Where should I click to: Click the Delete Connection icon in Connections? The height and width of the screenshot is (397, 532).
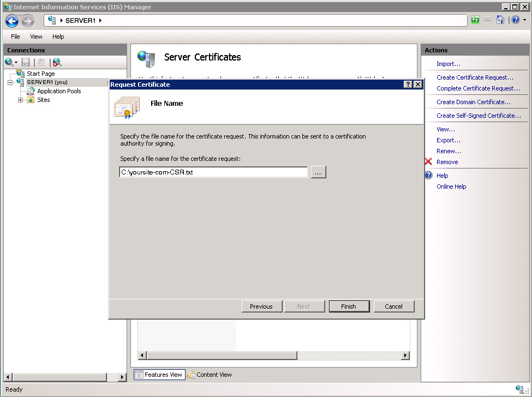[57, 62]
